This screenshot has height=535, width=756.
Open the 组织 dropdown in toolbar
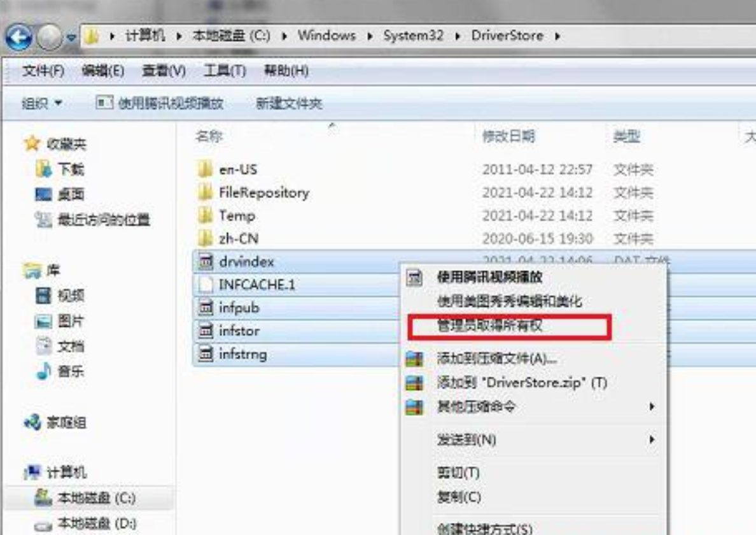42,103
